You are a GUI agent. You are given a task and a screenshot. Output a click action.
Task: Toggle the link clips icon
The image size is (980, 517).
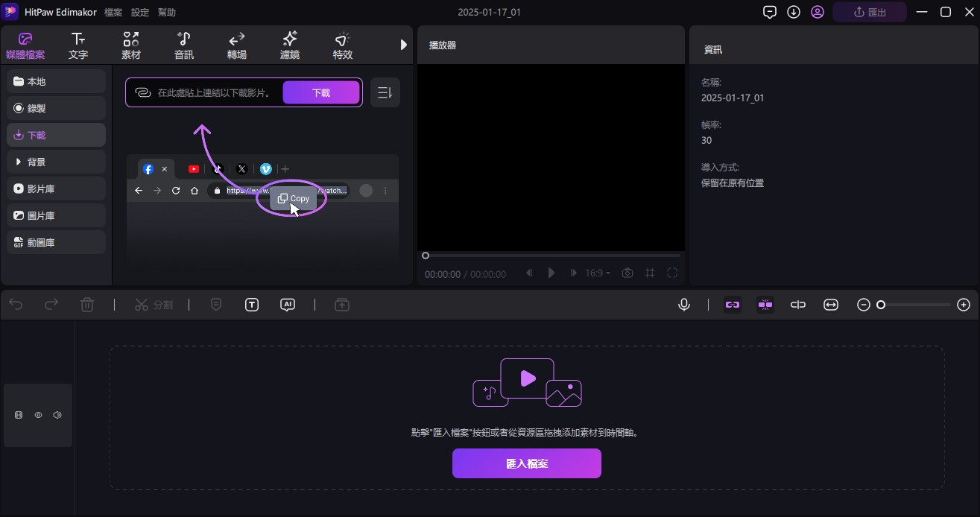(733, 305)
